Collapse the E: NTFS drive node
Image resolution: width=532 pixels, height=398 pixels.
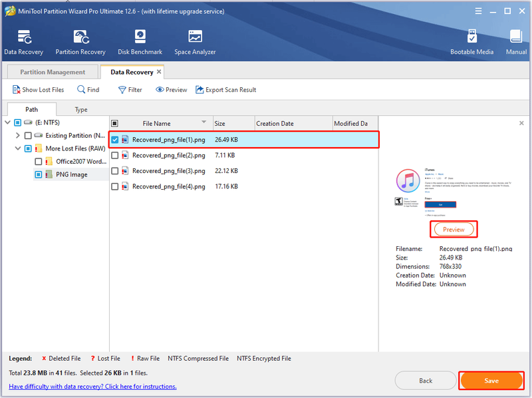[7, 122]
